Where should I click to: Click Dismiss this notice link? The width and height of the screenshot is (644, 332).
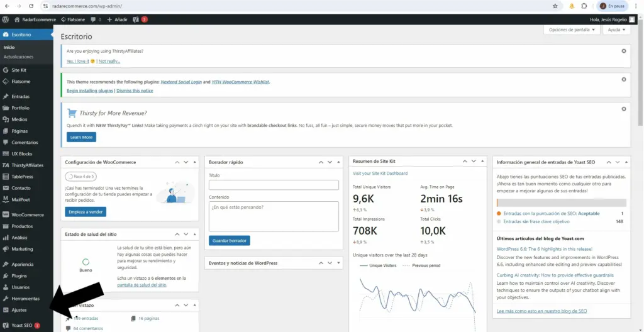coord(135,91)
